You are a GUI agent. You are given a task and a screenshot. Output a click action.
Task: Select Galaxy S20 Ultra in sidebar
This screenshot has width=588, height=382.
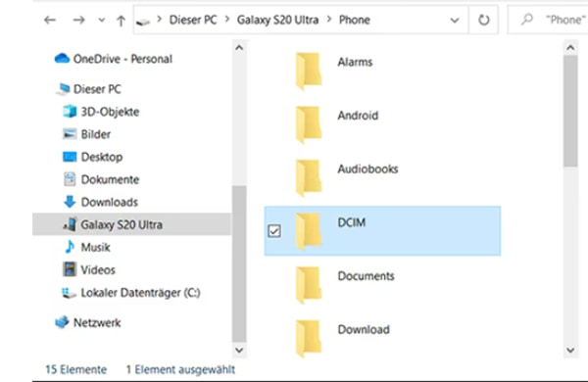(122, 224)
